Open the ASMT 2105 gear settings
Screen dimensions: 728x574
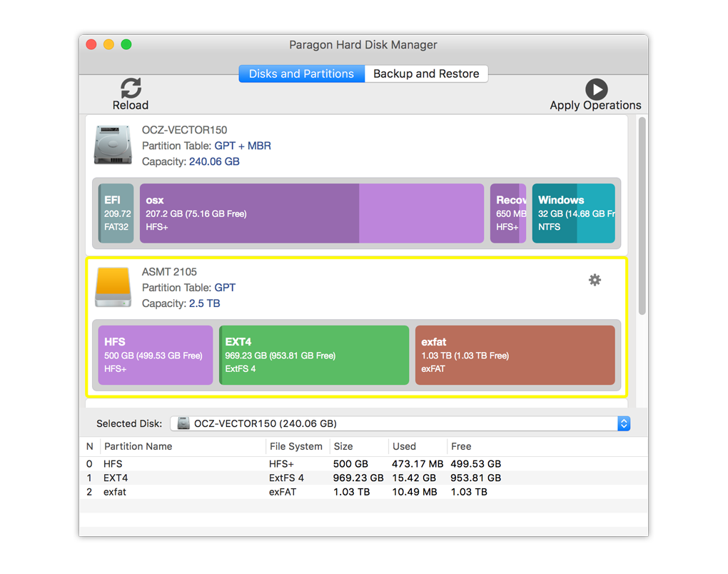pyautogui.click(x=595, y=280)
